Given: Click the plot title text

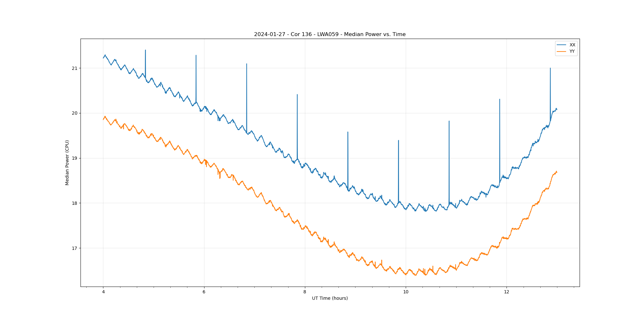Looking at the screenshot, I should [330, 34].
